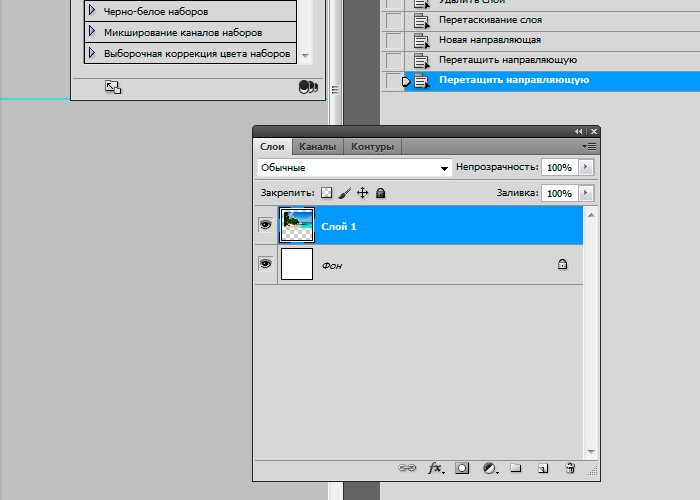Hide layer Слой 1 via eye icon
The image size is (700, 500).
(265, 226)
